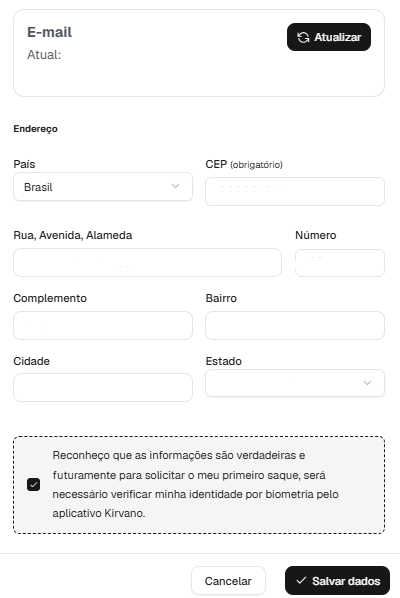Focus the CEP input field
The width and height of the screenshot is (400, 598).
[x=295, y=191]
